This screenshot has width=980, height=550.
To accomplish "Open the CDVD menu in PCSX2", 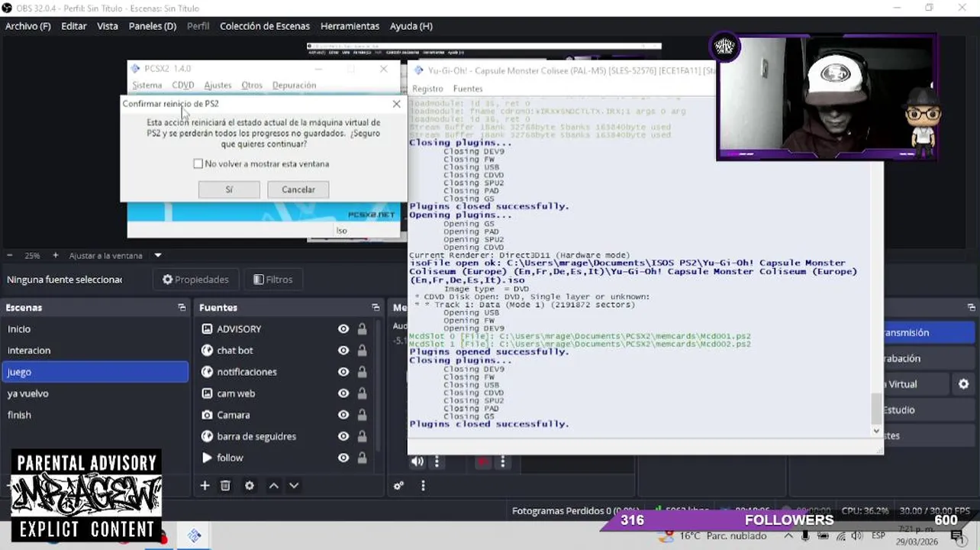I will point(183,85).
